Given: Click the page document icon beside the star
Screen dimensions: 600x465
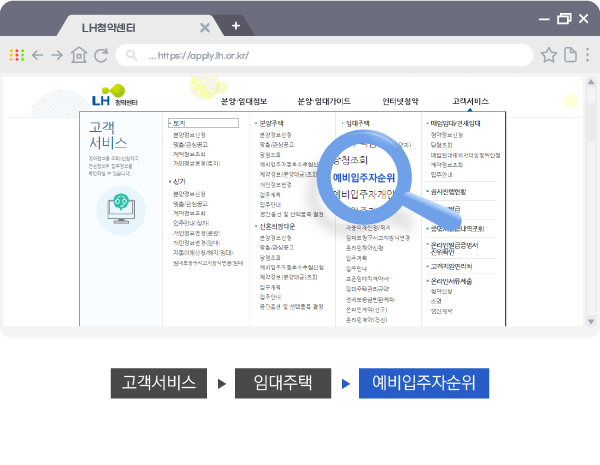Looking at the screenshot, I should pos(570,55).
